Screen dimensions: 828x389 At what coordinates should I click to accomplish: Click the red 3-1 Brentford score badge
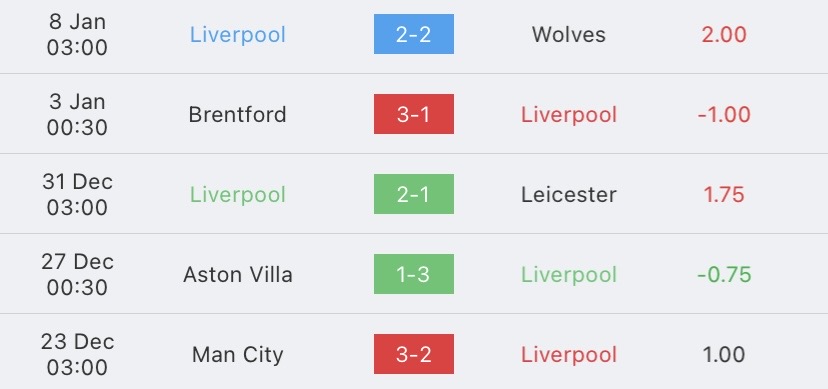[x=413, y=114]
